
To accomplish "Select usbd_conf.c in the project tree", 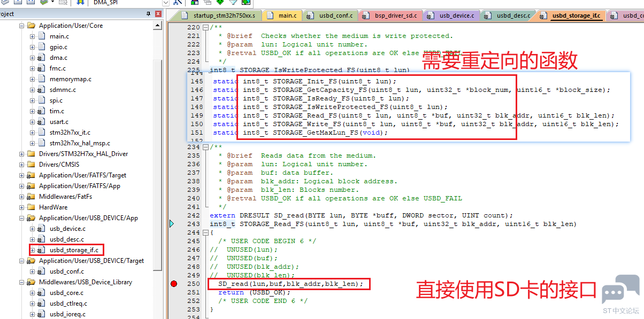I will (67, 271).
